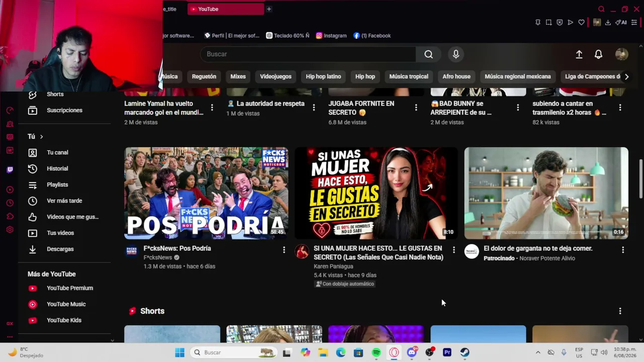644x362 pixels.
Task: Open the Opera AI assistant button
Action: tap(621, 23)
